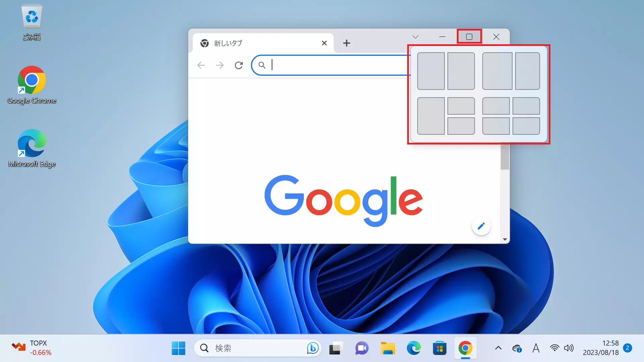Screen dimensions: 644x362
Task: Click the Chrome taskbar icon
Action: [465, 348]
